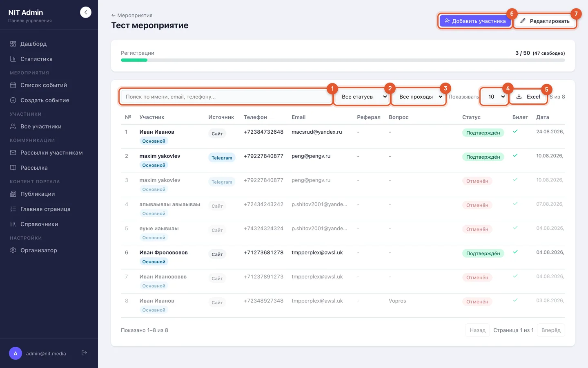Click the Создать событие plus icon
The width and height of the screenshot is (588, 368).
[x=13, y=100]
